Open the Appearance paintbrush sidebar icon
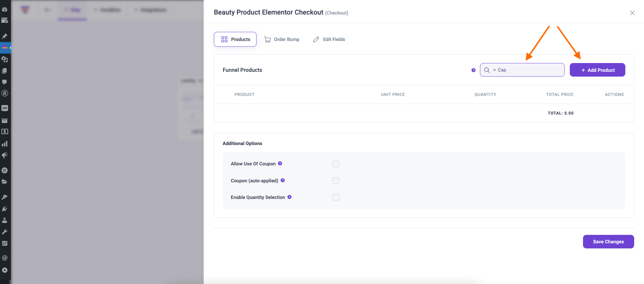The image size is (644, 284). tap(5, 197)
